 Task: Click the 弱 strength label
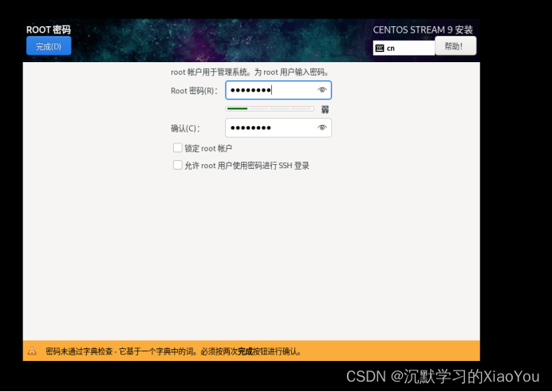click(x=325, y=109)
